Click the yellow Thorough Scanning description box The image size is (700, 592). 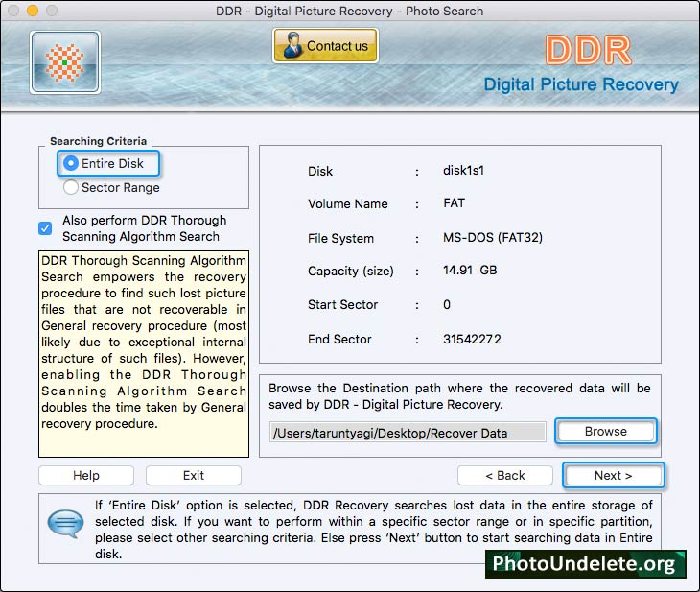[x=144, y=354]
